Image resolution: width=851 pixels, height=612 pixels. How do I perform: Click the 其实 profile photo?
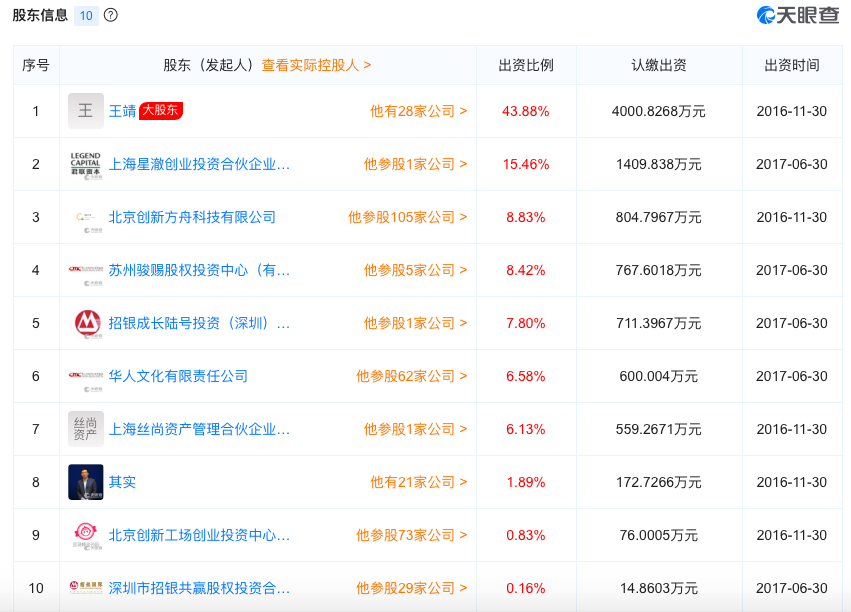86,482
